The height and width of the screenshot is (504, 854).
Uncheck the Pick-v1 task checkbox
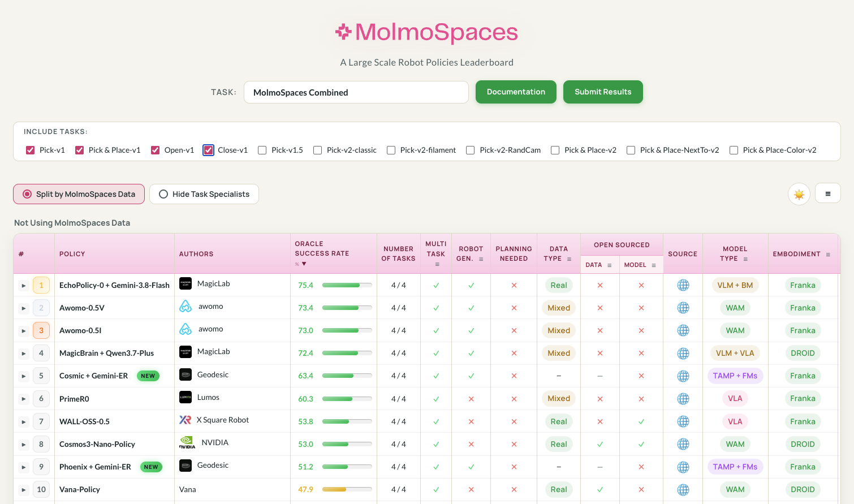[x=31, y=150]
